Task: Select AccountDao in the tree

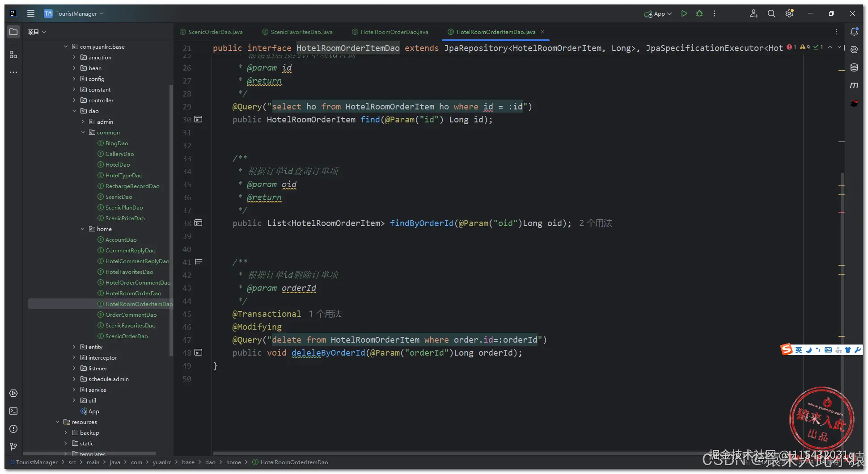Action: [x=121, y=239]
